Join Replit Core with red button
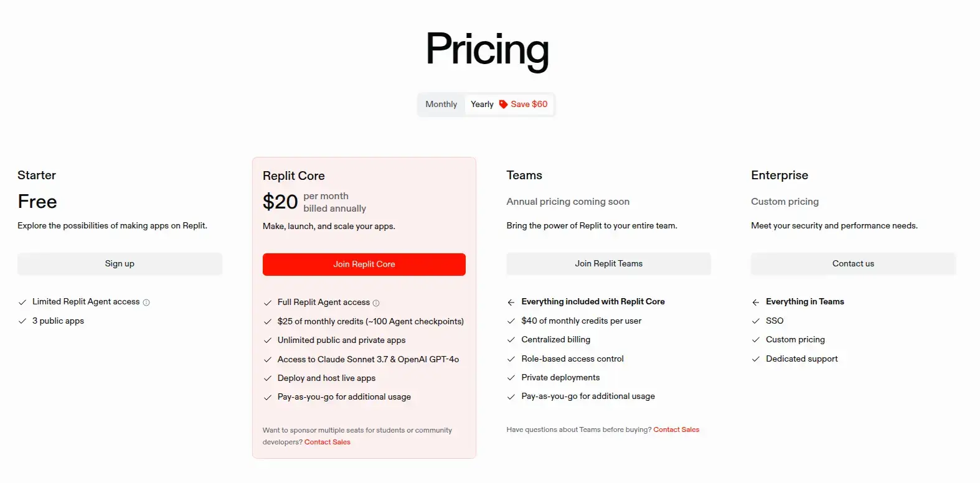Viewport: 980px width, 483px height. pos(364,265)
